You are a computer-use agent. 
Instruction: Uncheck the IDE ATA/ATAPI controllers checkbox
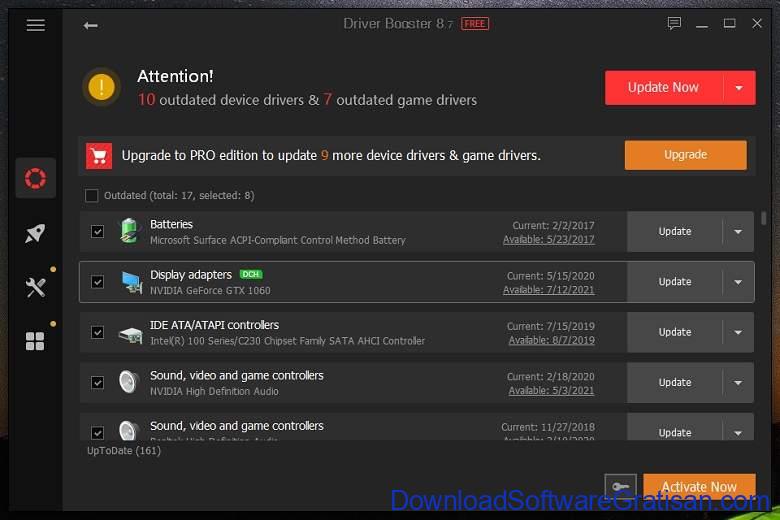point(98,332)
